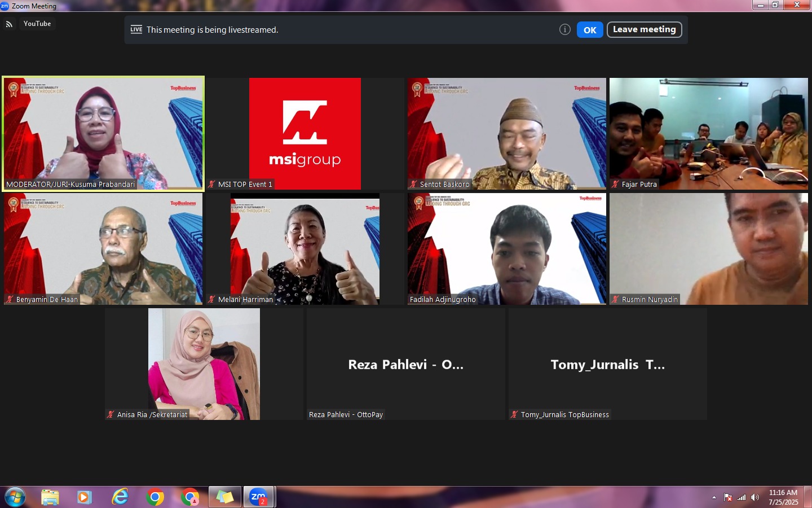
Task: Select the MSI TOP Event 1 tile
Action: pyautogui.click(x=305, y=134)
